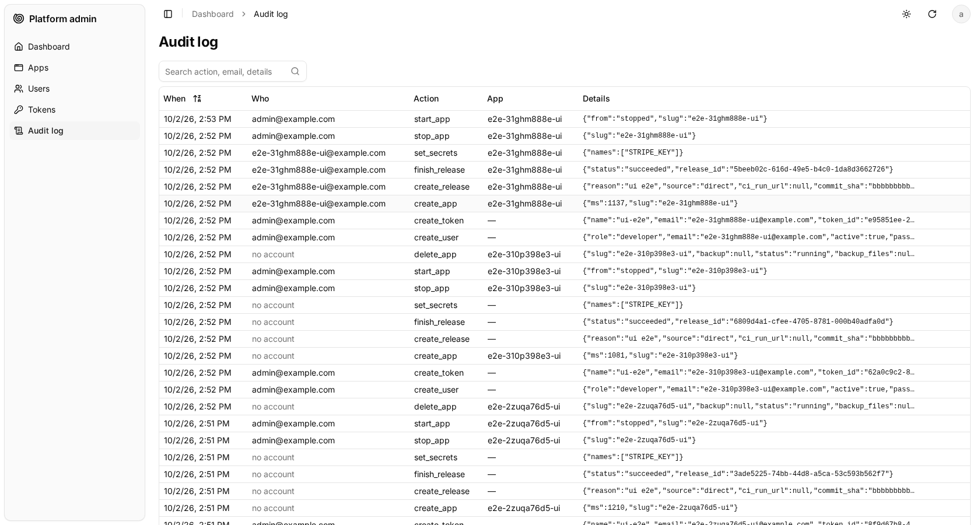Click the refresh icon in header

coord(932,14)
